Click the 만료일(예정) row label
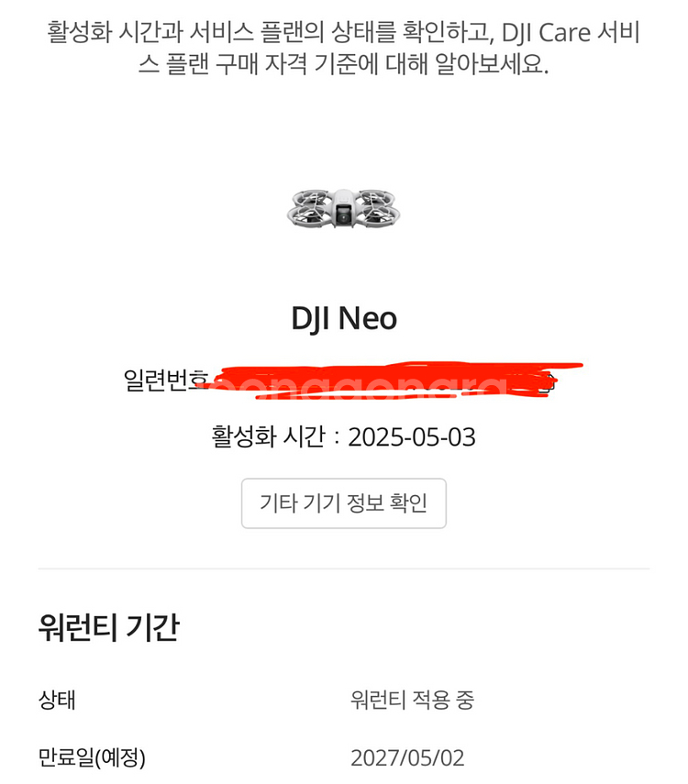The width and height of the screenshot is (688, 784). 92,758
